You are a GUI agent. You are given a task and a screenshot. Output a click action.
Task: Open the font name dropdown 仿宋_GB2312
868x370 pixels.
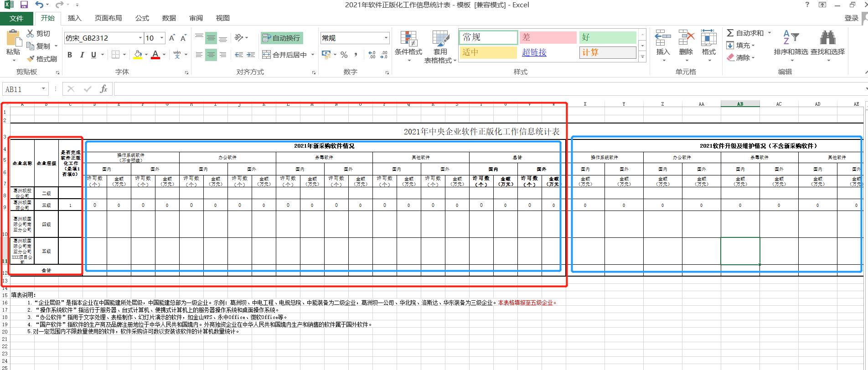[140, 38]
